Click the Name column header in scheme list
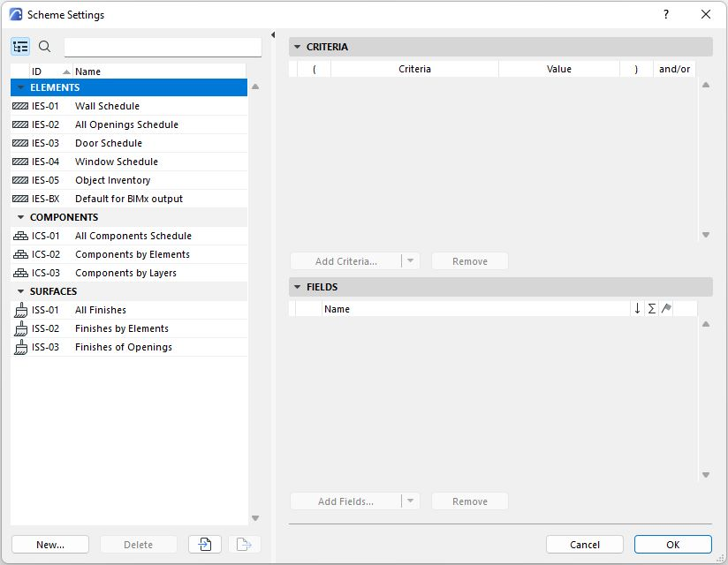 click(x=159, y=72)
